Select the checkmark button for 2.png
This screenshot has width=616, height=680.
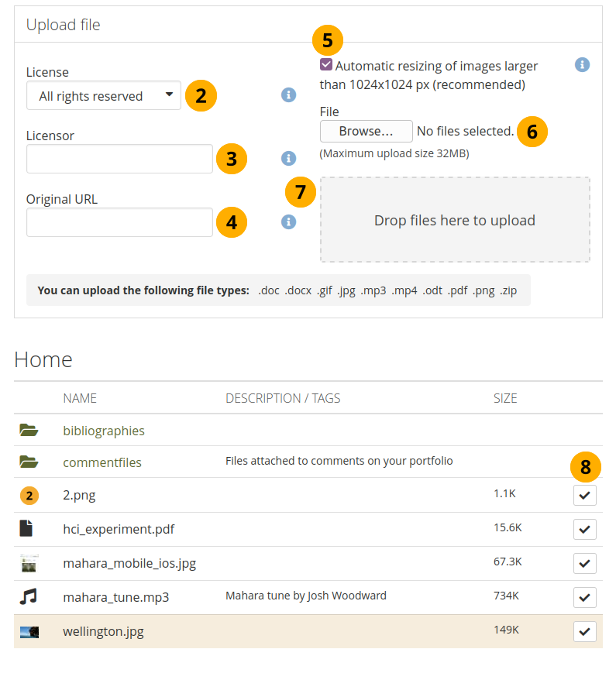[585, 495]
